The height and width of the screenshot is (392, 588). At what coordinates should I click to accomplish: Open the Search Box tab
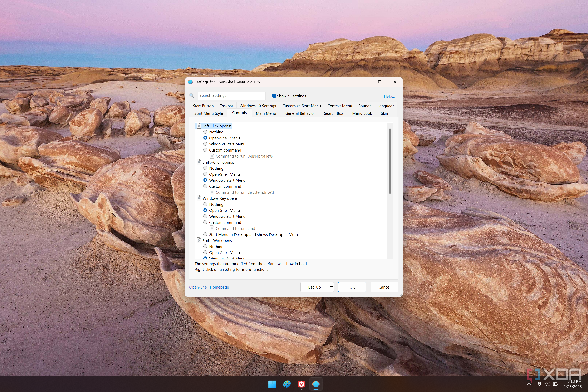tap(333, 113)
